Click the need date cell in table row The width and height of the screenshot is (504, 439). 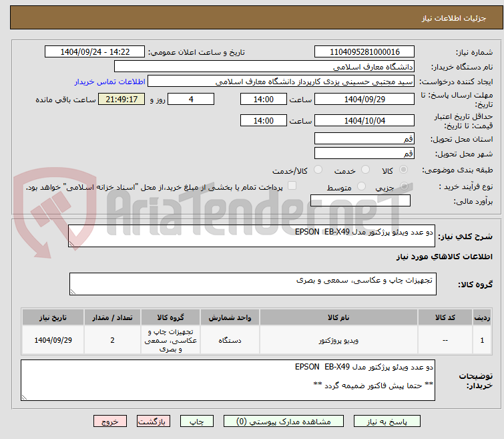53,340
